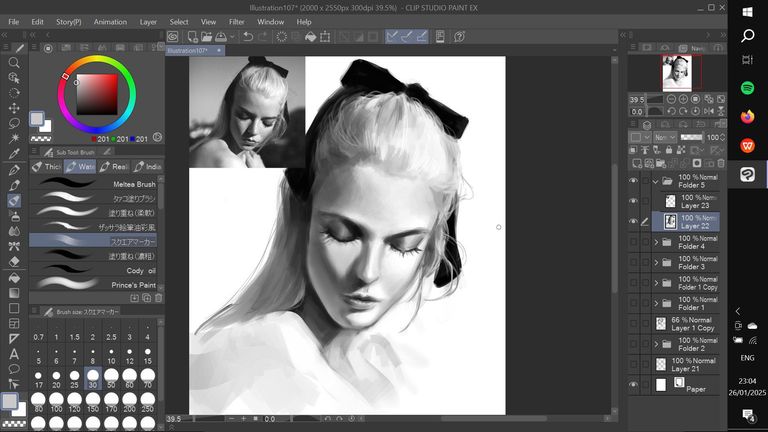Viewport: 768px width, 432px height.
Task: Click the Scale/Rotate transform icon
Action: click(325, 37)
